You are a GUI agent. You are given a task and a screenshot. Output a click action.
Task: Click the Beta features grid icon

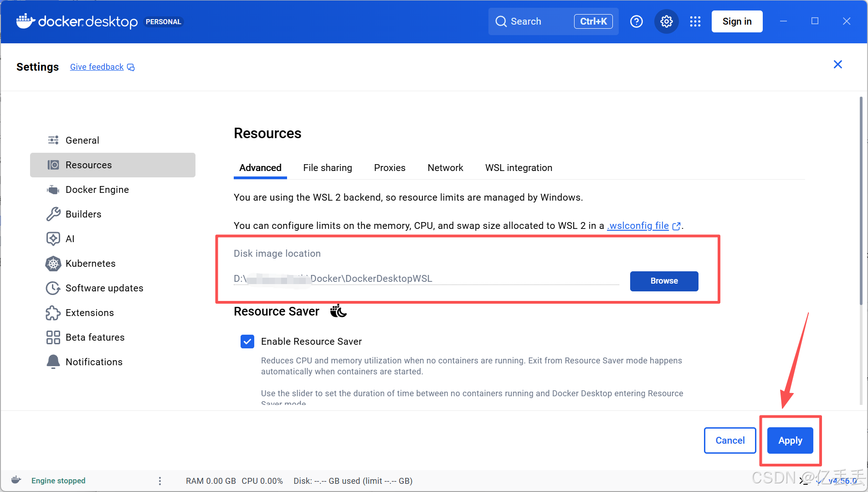[x=53, y=337]
